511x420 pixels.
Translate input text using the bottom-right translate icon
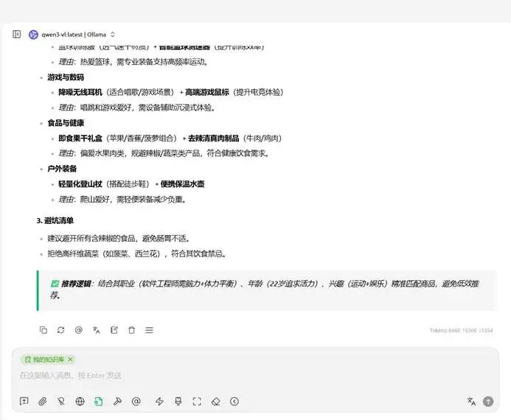[471, 402]
